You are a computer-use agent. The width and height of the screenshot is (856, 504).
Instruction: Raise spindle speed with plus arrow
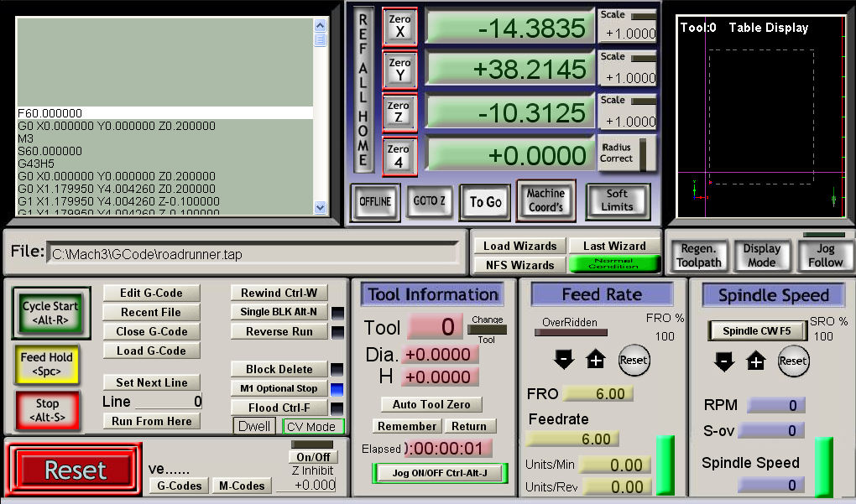coord(756,361)
